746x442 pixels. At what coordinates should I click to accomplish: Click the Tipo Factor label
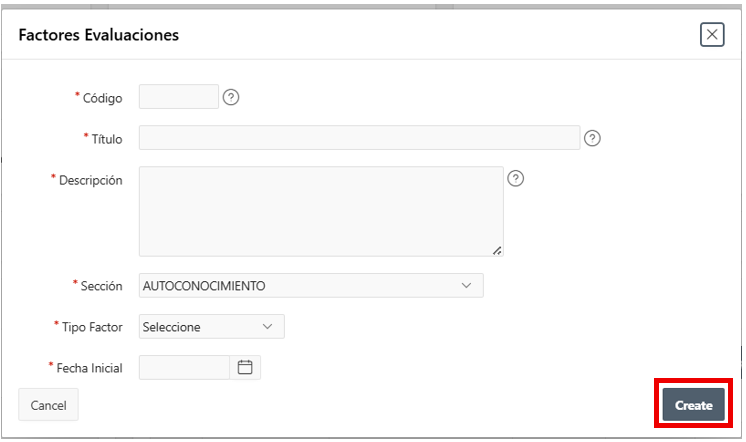[92, 327]
